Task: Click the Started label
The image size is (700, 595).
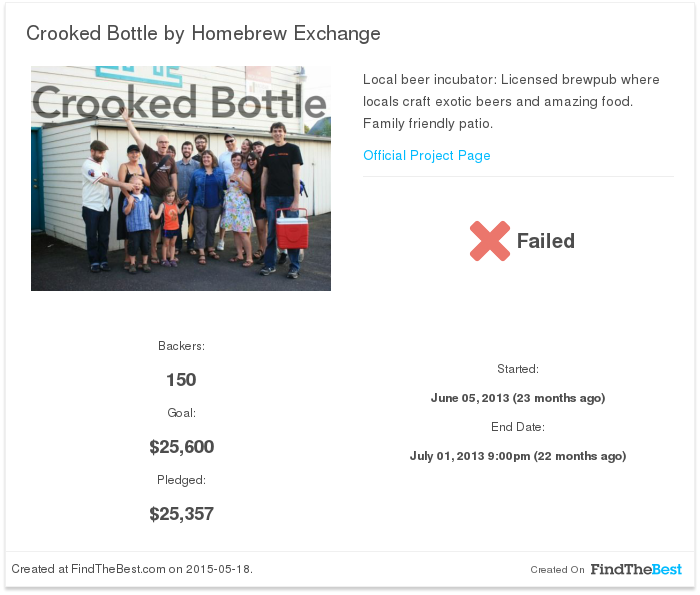Action: point(518,369)
